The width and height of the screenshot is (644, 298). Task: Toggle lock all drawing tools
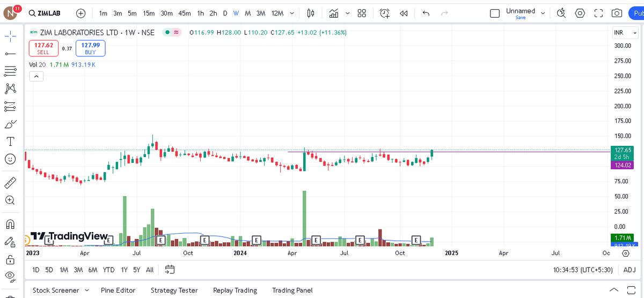click(10, 259)
